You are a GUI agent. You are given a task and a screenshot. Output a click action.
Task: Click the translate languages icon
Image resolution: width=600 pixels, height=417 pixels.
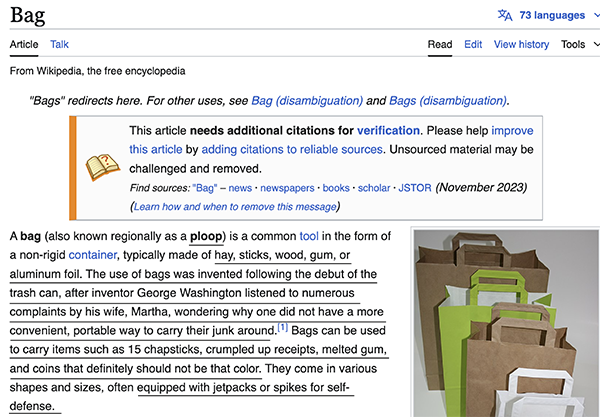click(505, 15)
